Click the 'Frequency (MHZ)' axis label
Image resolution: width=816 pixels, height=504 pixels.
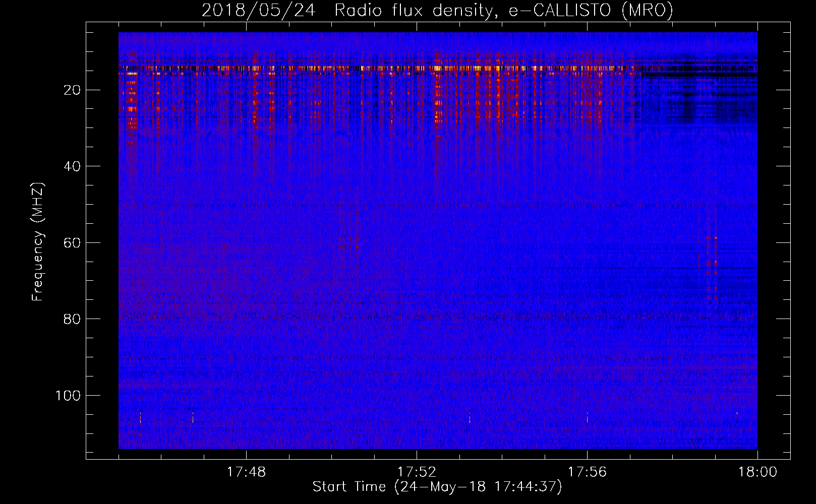[38, 242]
